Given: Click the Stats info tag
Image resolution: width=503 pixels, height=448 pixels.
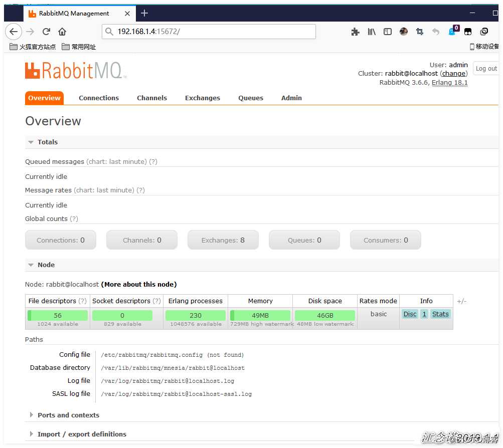Looking at the screenshot, I should point(440,314).
